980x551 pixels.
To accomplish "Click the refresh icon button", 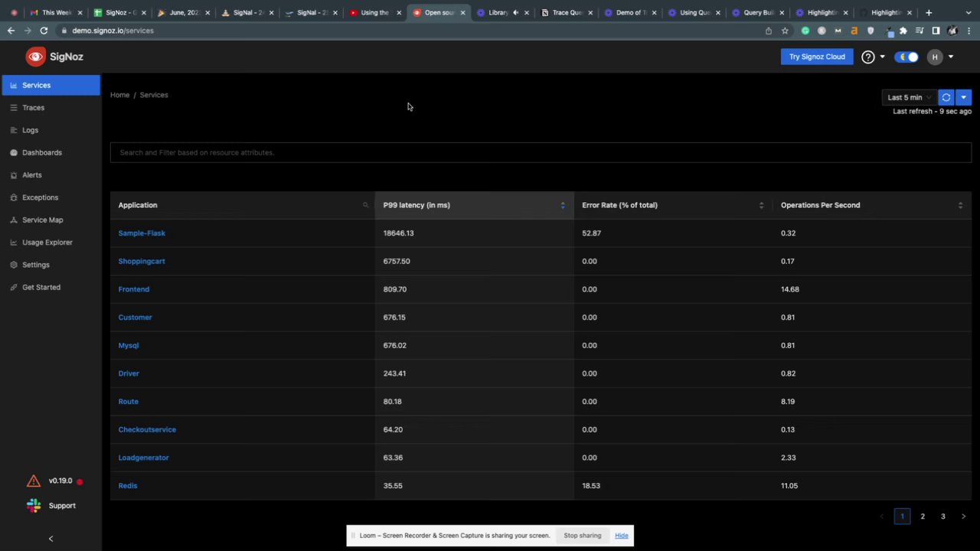I will [x=946, y=97].
